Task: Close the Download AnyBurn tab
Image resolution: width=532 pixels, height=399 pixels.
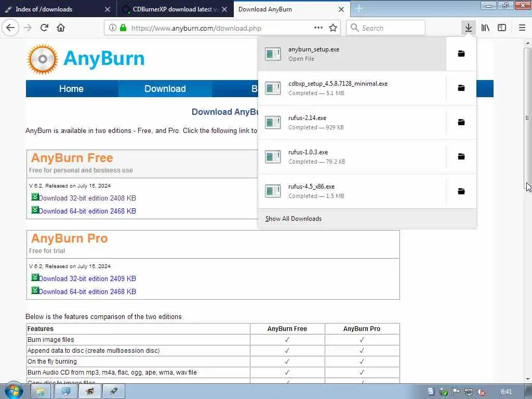Action: pos(341,9)
